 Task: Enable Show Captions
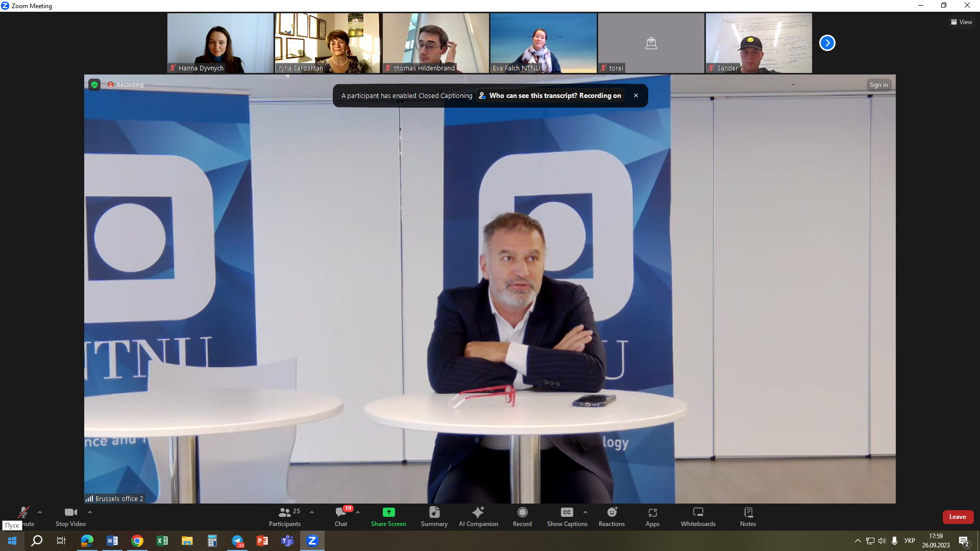pyautogui.click(x=567, y=516)
